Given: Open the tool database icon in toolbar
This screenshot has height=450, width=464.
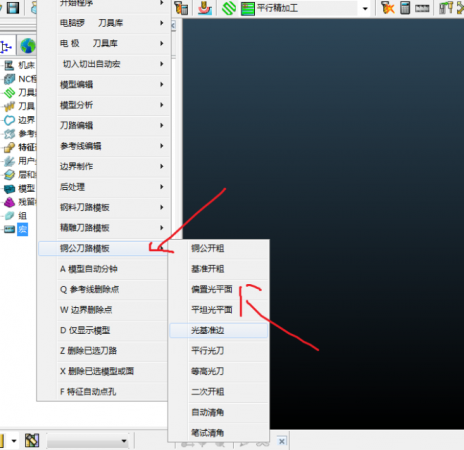Looking at the screenshot, I should click(181, 8).
